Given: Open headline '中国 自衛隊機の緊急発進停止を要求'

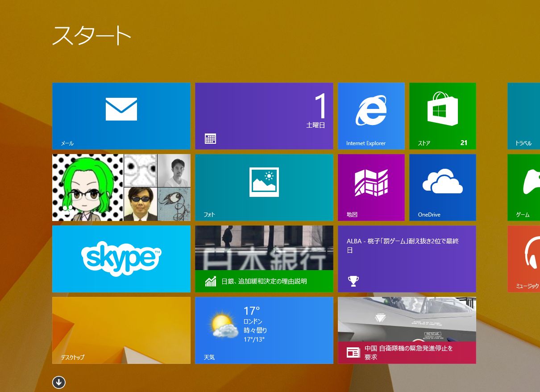Looking at the screenshot, I should point(409,353).
